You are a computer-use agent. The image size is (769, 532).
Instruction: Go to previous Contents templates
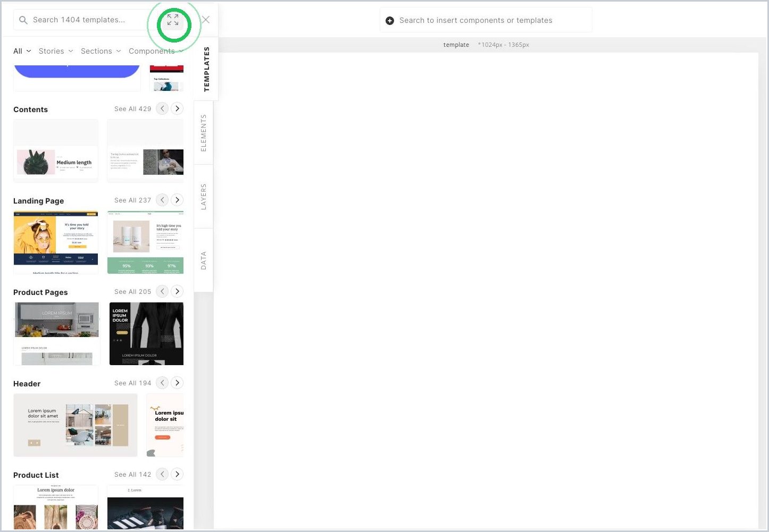(162, 108)
